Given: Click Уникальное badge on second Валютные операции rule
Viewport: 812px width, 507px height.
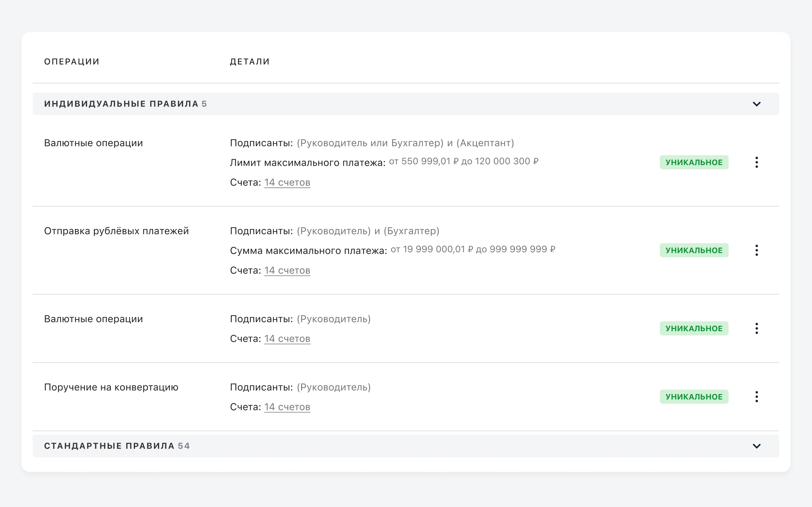Looking at the screenshot, I should coord(694,328).
